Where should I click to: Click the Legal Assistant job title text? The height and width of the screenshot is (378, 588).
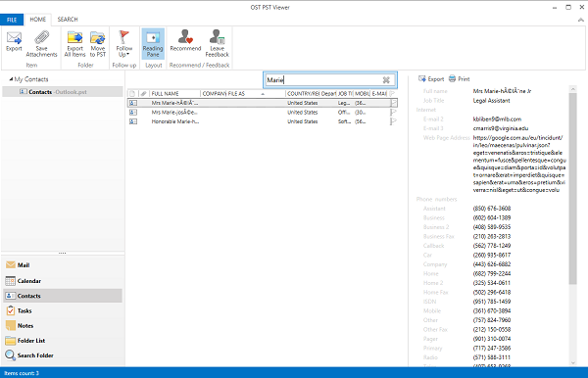click(491, 101)
